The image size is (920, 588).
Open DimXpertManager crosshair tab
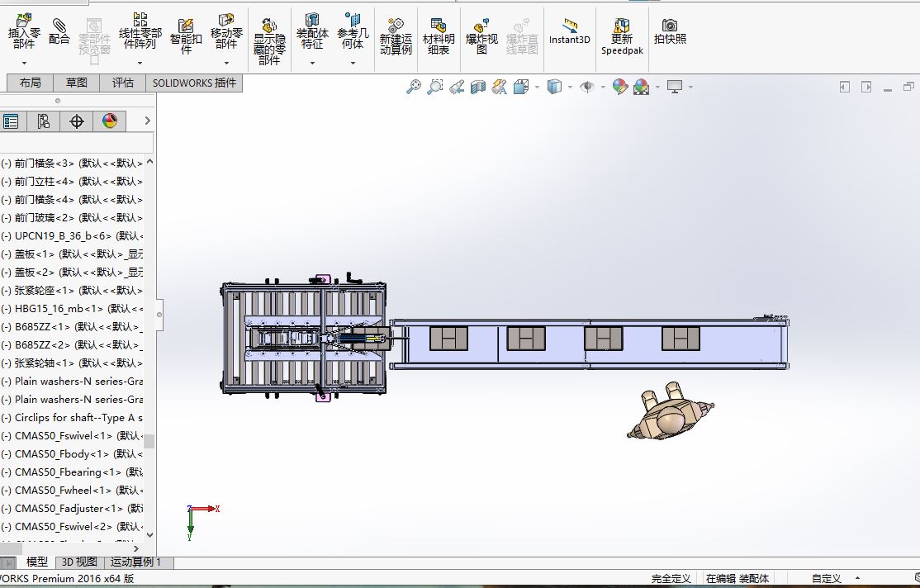coord(76,121)
